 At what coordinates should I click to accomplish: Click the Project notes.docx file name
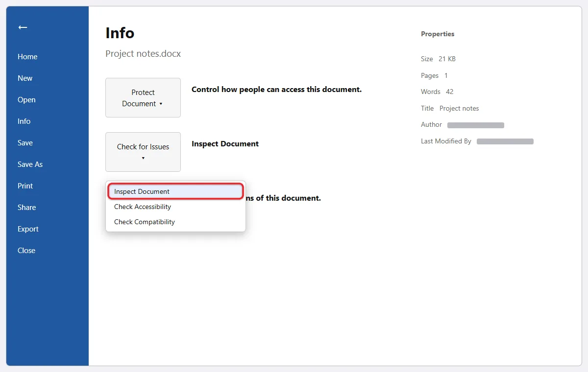point(143,54)
